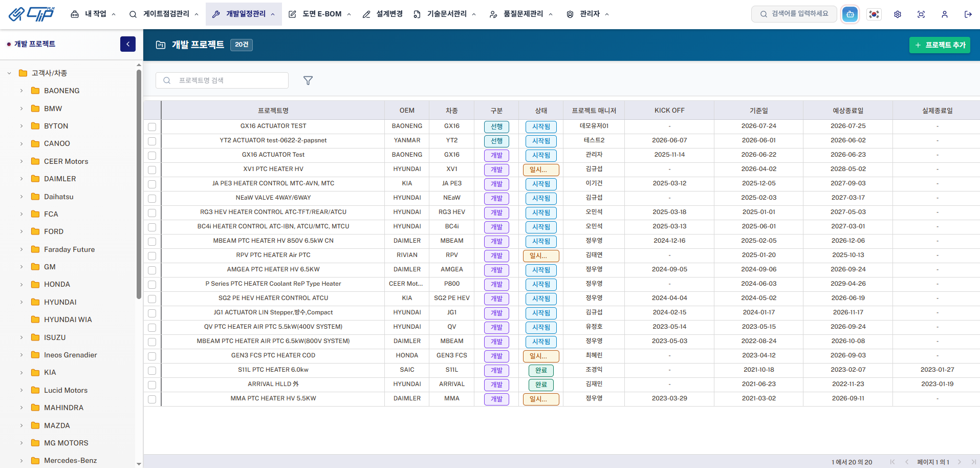Select SG2 PE HEV HEATER CONTROL ATCU checkbox
Viewport: 980px width, 468px height.
152,299
